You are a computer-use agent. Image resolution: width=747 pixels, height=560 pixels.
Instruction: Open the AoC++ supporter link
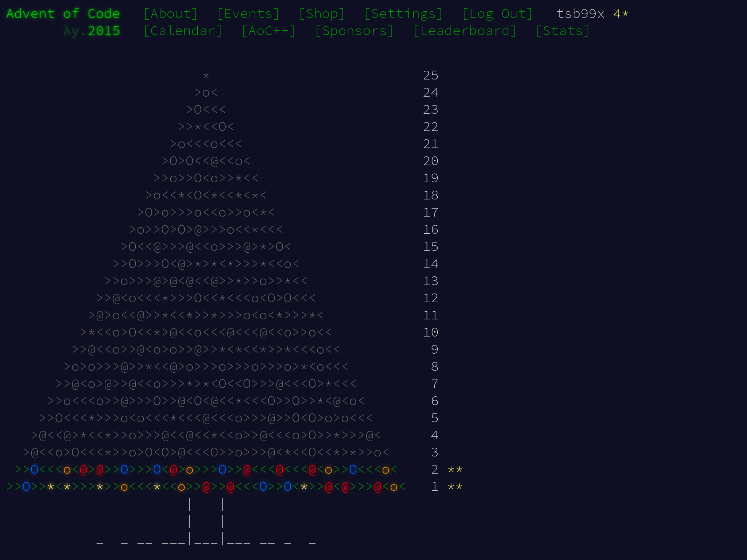[x=268, y=31]
